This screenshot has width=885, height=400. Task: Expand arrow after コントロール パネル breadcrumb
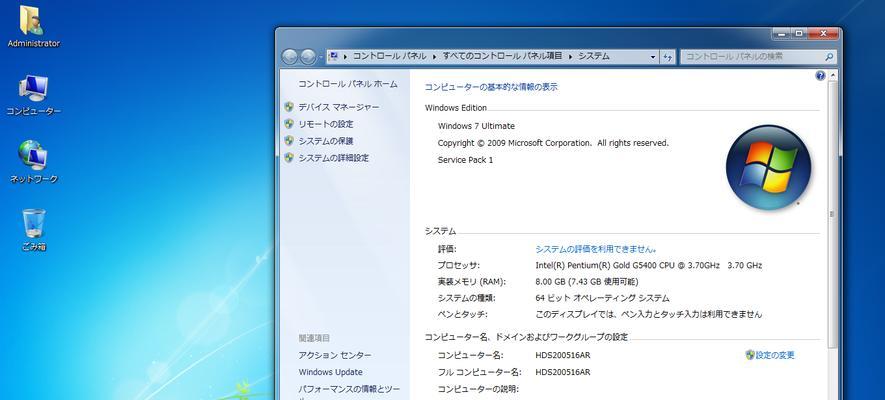point(435,56)
